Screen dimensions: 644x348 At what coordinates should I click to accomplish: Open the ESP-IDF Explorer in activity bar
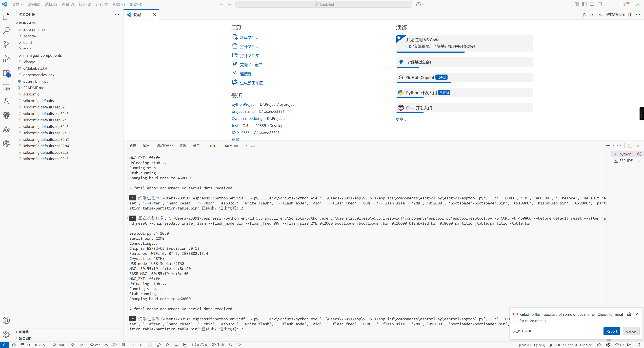point(6,115)
